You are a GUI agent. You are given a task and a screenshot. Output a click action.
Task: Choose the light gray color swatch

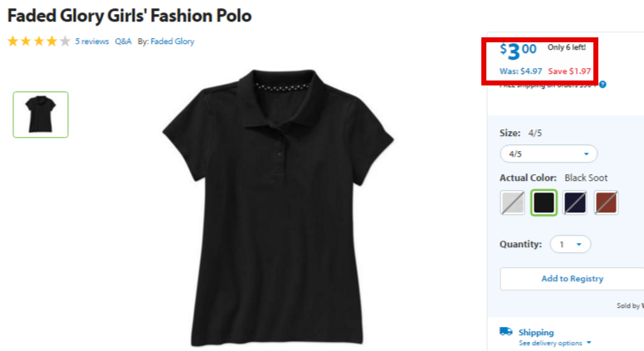click(x=512, y=202)
